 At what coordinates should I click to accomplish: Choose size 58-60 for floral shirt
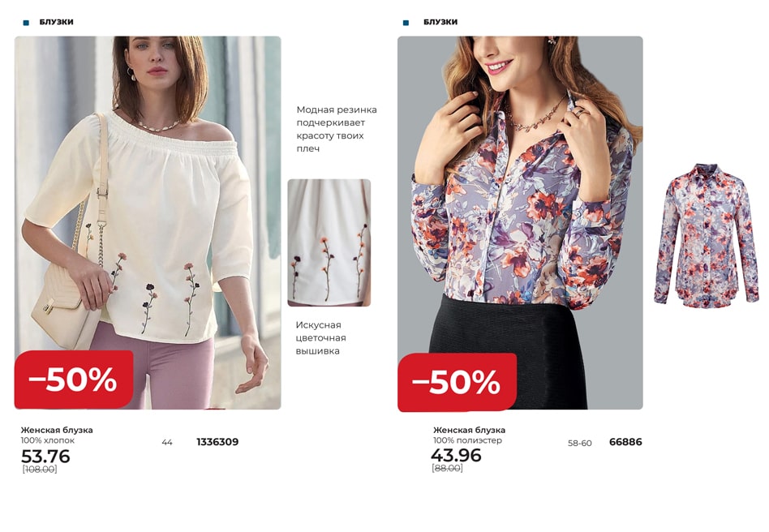[x=580, y=444]
